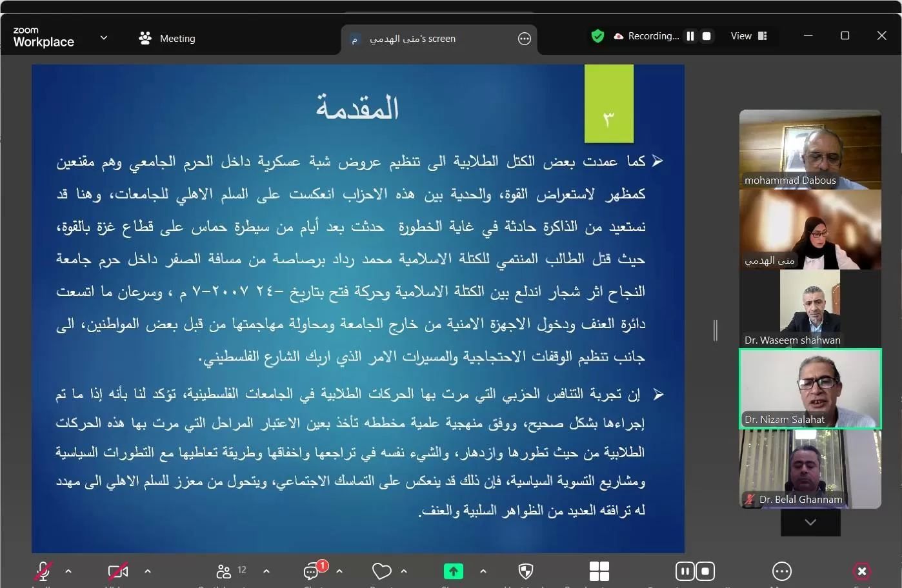
Task: Select Dr. Nizam Salahat's video thumbnail
Action: tap(810, 389)
